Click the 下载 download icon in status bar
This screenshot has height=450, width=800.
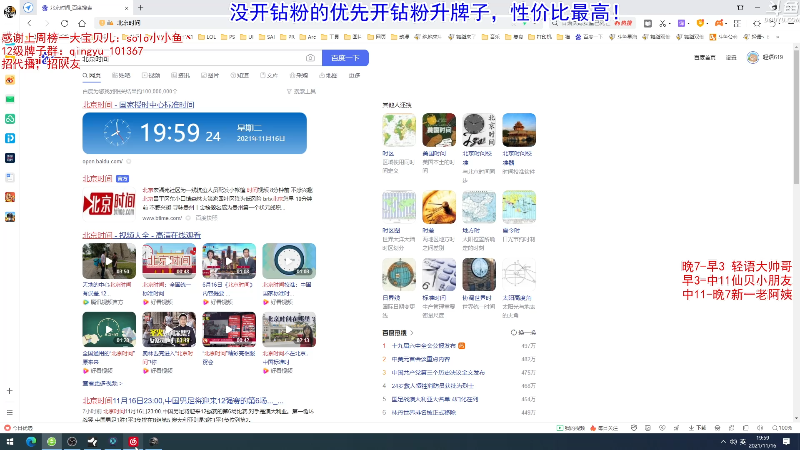697,428
